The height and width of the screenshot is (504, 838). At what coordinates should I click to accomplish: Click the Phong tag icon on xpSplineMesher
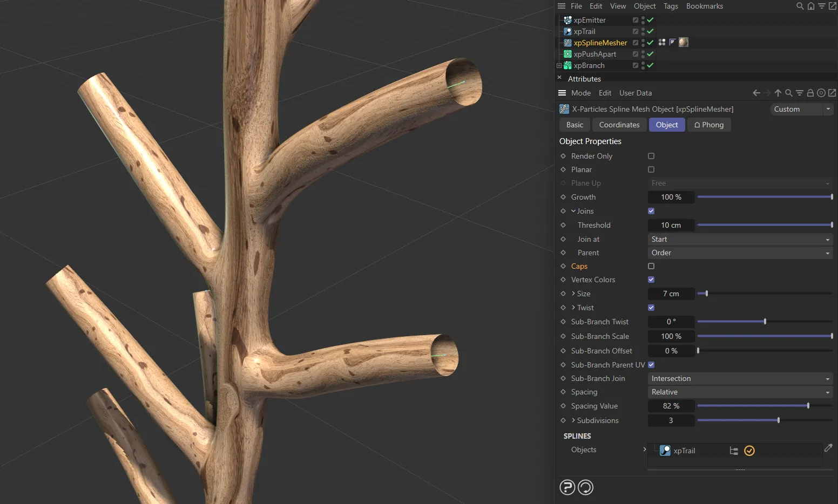pyautogui.click(x=672, y=42)
